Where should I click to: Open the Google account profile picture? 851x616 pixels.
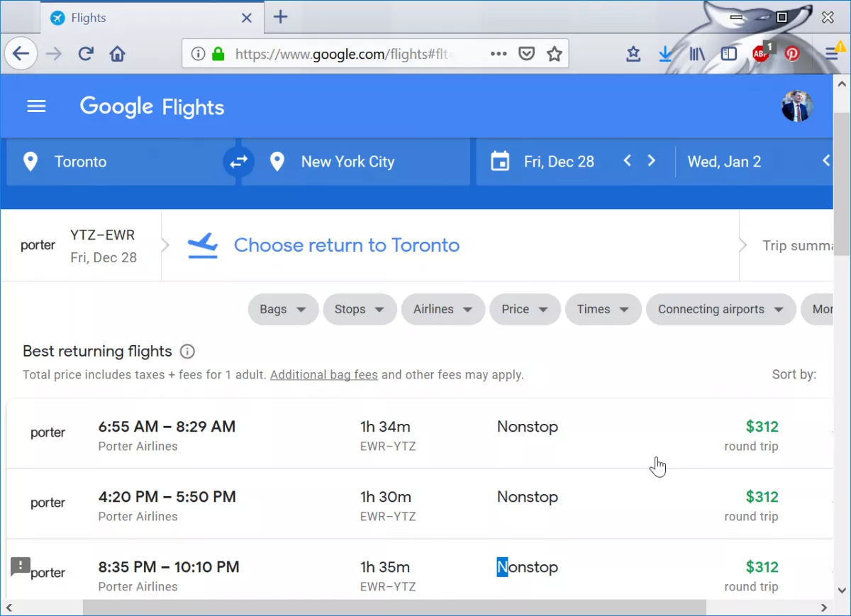tap(797, 106)
